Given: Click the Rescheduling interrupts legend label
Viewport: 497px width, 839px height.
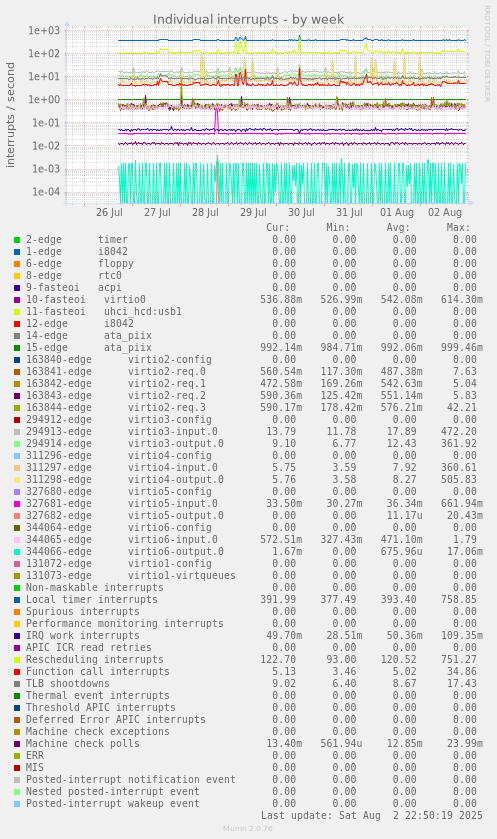Looking at the screenshot, I should click(95, 660).
